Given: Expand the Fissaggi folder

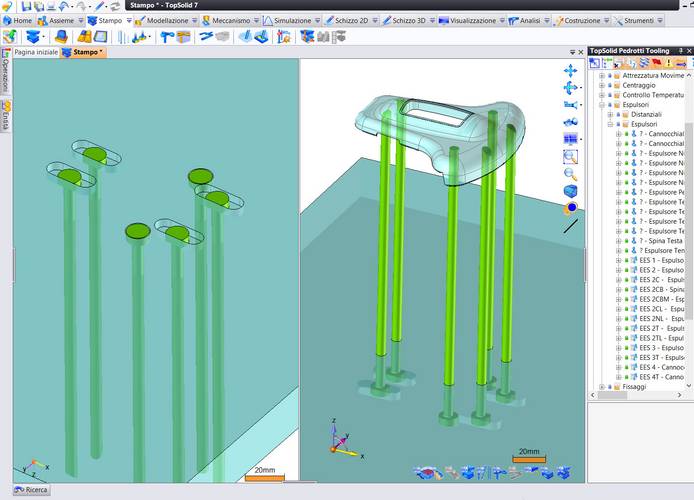Looking at the screenshot, I should (x=602, y=387).
